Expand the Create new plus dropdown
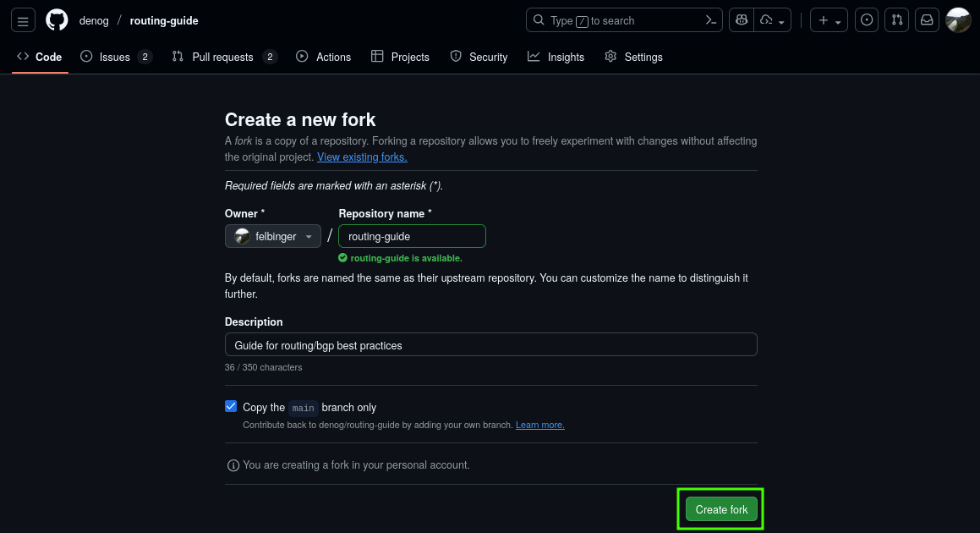This screenshot has height=533, width=980. pyautogui.click(x=830, y=20)
